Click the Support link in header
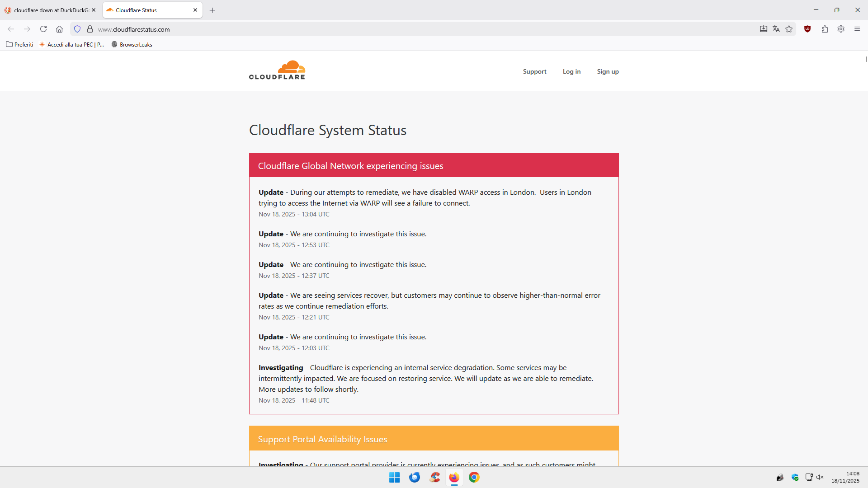 [534, 71]
